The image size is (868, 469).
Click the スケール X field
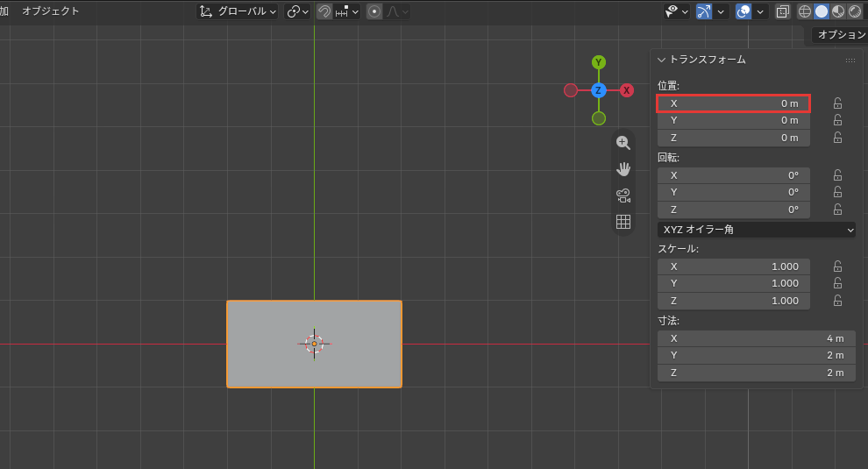click(x=734, y=266)
